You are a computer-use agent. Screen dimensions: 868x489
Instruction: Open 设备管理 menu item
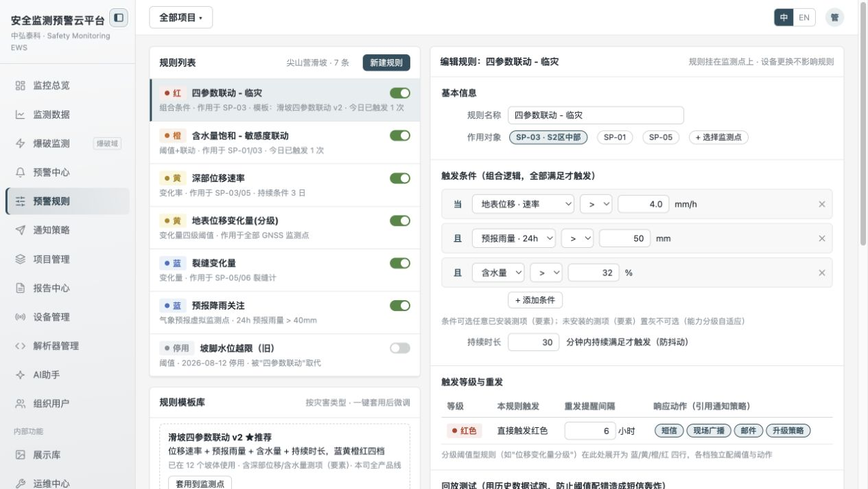[x=67, y=317]
